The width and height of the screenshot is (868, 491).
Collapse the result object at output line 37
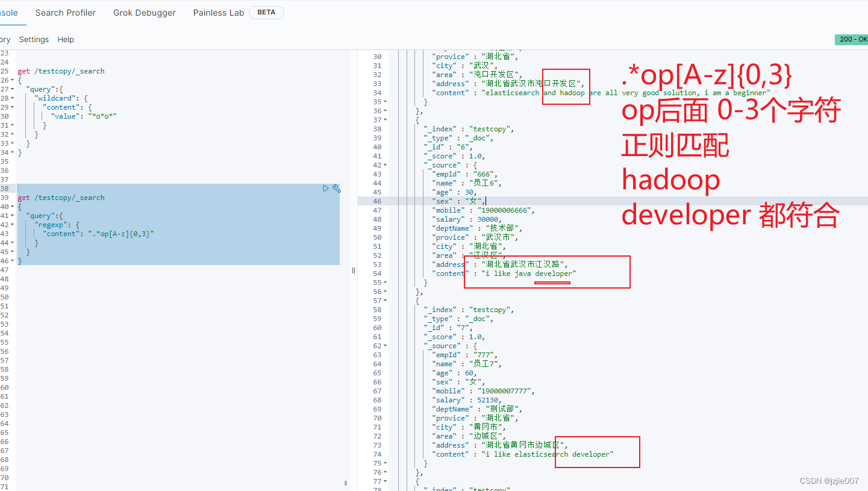click(386, 120)
